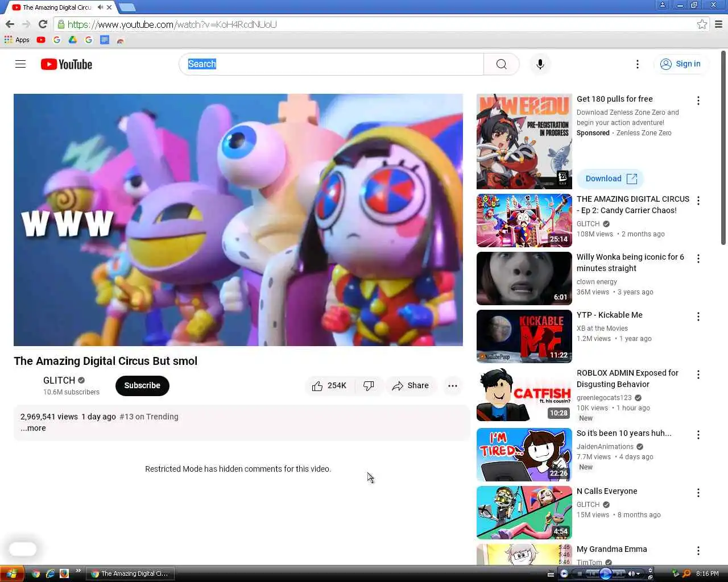The image size is (728, 582).
Task: Start voice search with the microphone icon
Action: point(540,64)
